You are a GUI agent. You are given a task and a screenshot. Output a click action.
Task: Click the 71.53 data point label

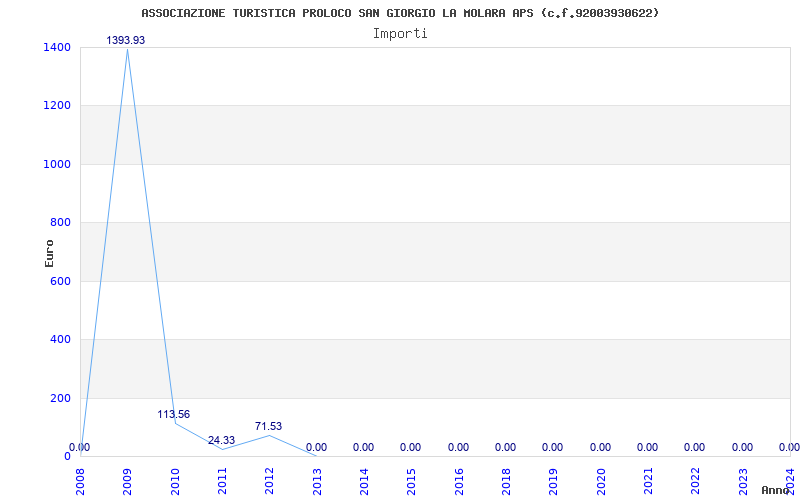268,427
